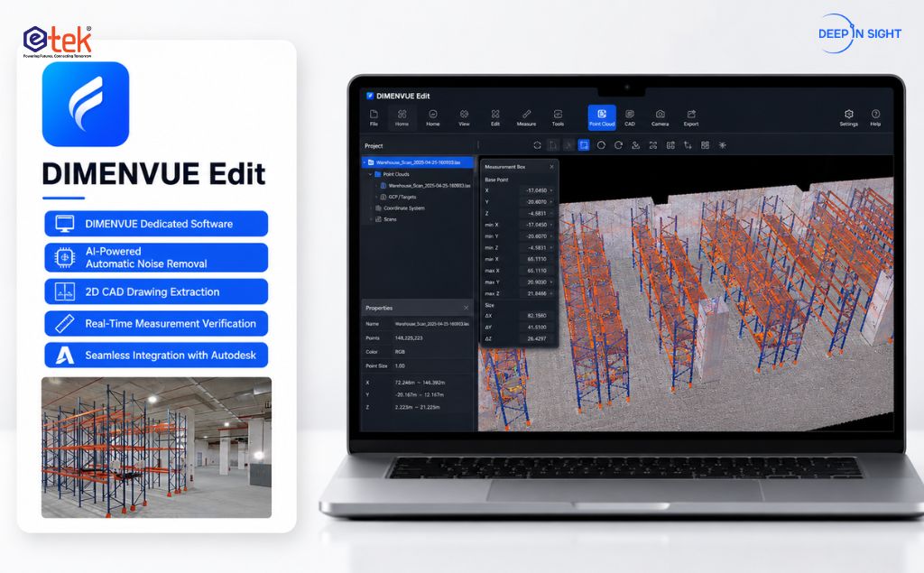Click the blue DIMENVUE Edit app icon
The image size is (924, 573).
[86, 104]
